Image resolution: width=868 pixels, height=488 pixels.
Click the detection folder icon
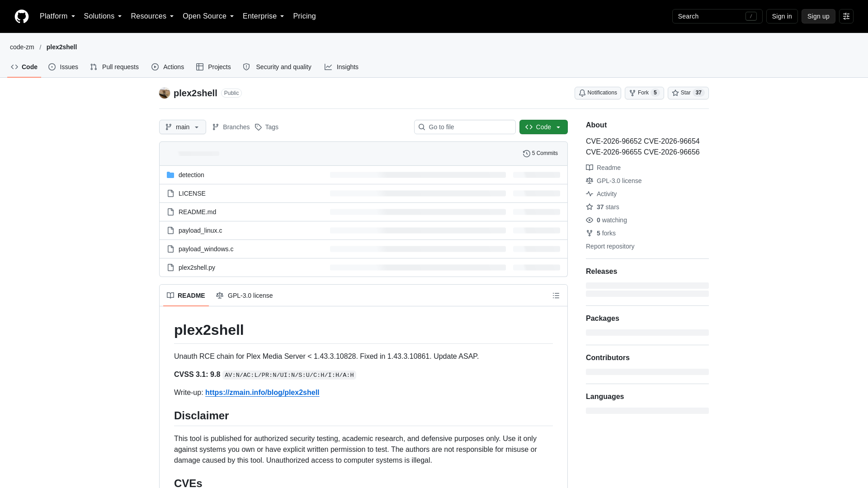pyautogui.click(x=170, y=175)
